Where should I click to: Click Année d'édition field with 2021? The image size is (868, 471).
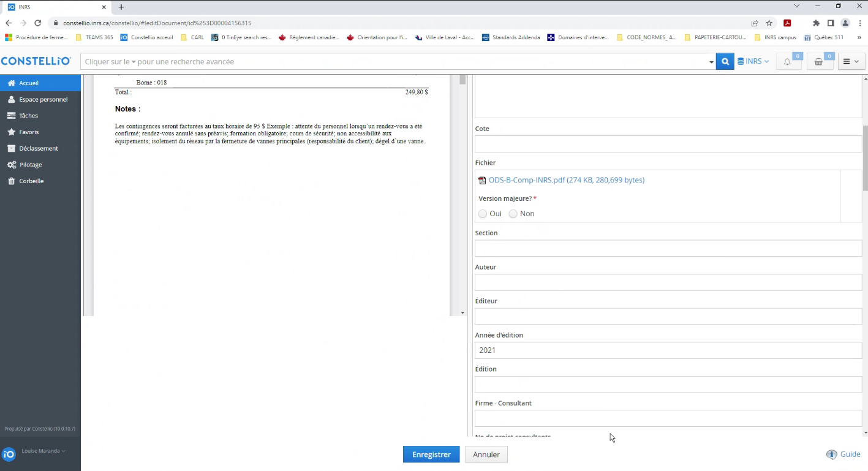[x=668, y=350]
